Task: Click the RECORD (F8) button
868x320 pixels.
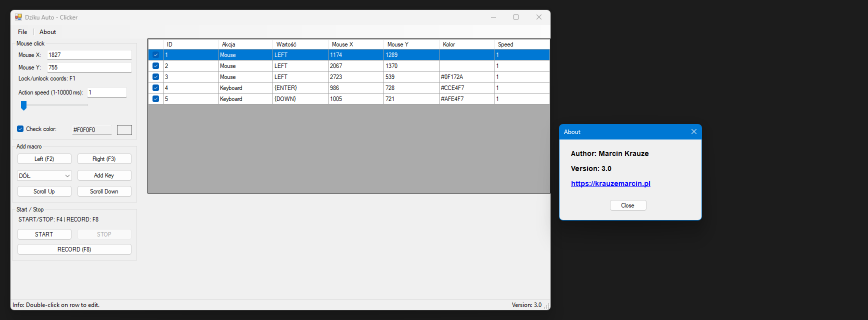Action: (x=74, y=249)
